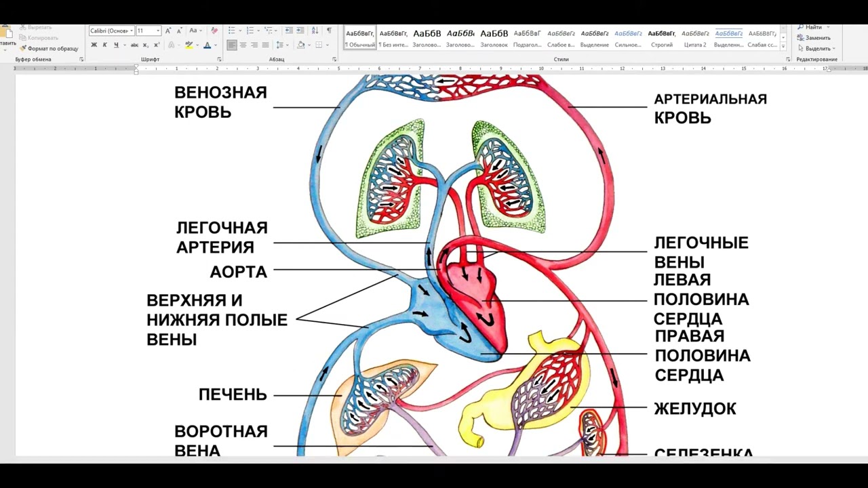Increase font size with the grow font icon
The image size is (868, 488).
(169, 30)
